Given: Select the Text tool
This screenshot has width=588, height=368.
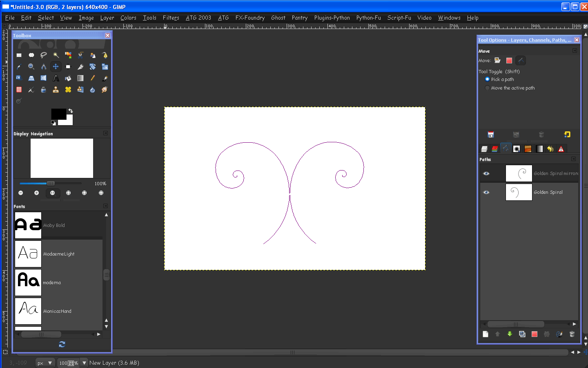Looking at the screenshot, I should (x=56, y=78).
